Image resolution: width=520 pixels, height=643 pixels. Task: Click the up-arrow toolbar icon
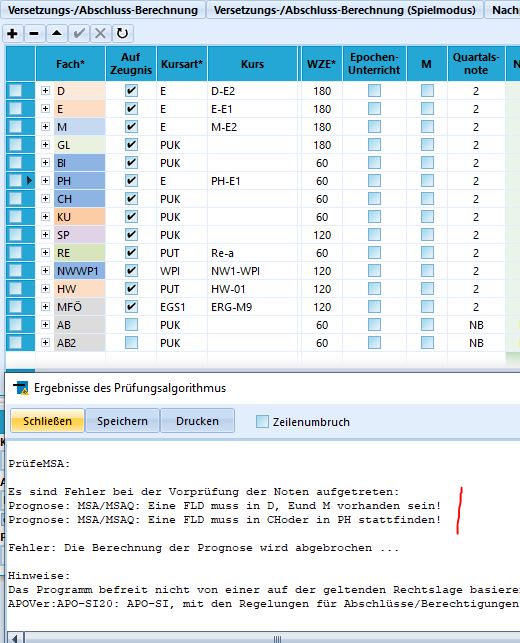pos(57,33)
